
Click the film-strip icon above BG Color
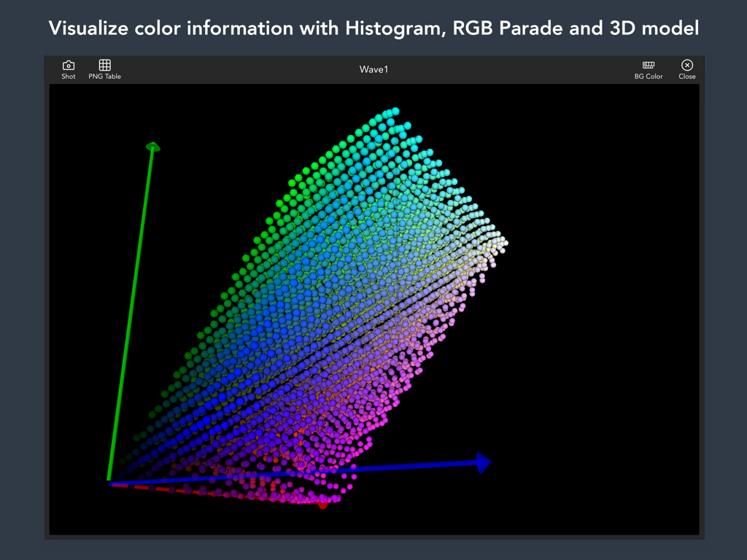point(649,64)
